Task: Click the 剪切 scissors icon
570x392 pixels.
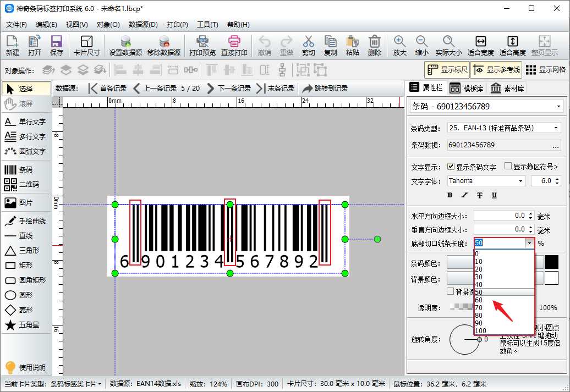Action: tap(308, 45)
